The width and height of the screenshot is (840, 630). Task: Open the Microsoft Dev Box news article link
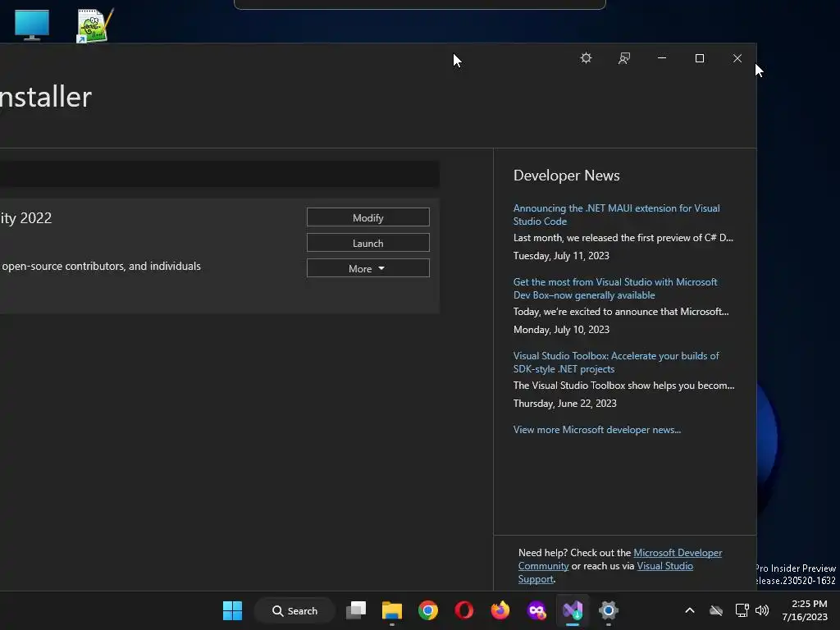(615, 288)
